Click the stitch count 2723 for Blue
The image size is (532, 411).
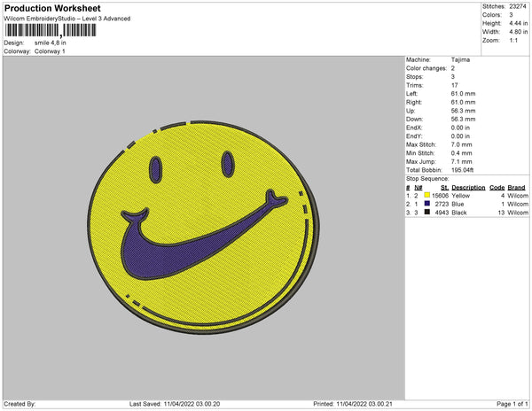[x=442, y=204]
